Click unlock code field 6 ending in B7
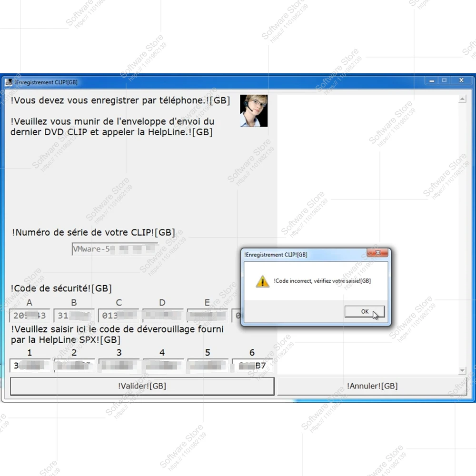The height and width of the screenshot is (476, 476). (252, 366)
